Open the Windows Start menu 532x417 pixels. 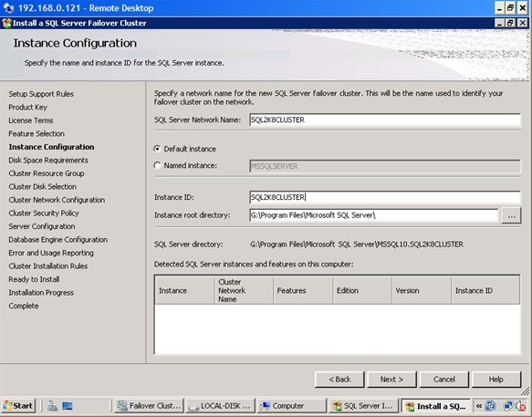18,406
